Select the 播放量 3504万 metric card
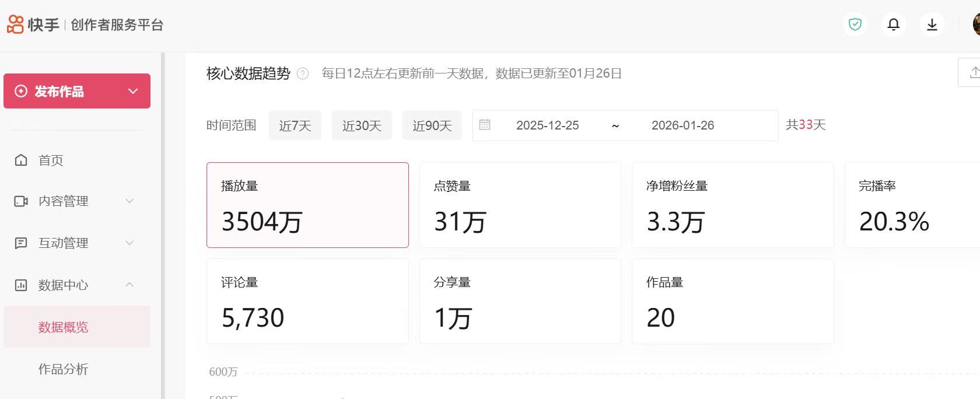Screen dimensions: 980x399 point(307,205)
